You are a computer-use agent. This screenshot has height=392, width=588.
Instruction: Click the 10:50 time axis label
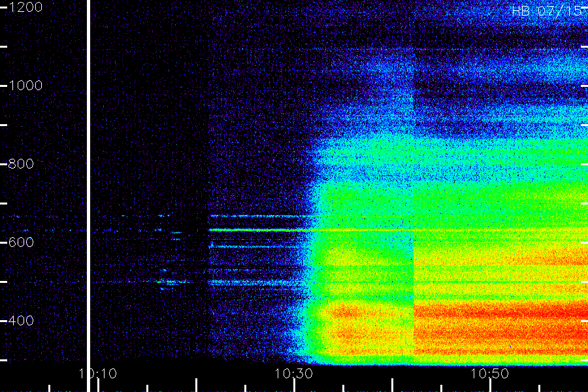[490, 374]
